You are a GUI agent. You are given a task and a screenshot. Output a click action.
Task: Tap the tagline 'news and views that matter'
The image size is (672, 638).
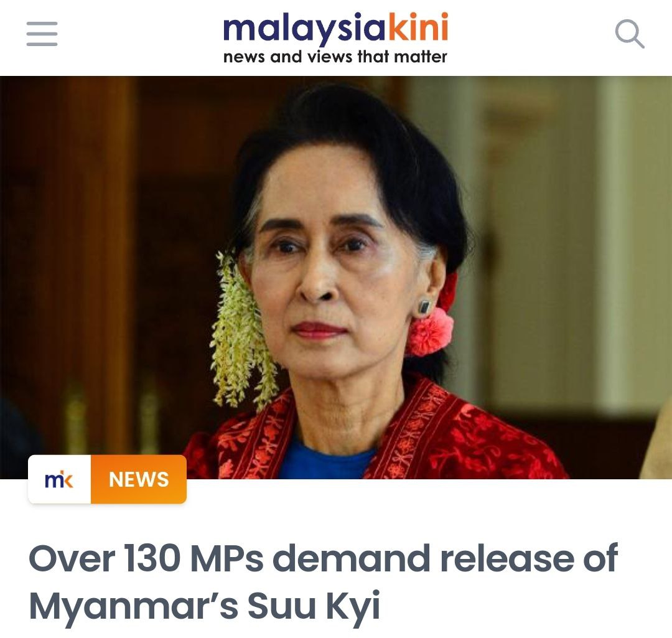click(x=335, y=56)
